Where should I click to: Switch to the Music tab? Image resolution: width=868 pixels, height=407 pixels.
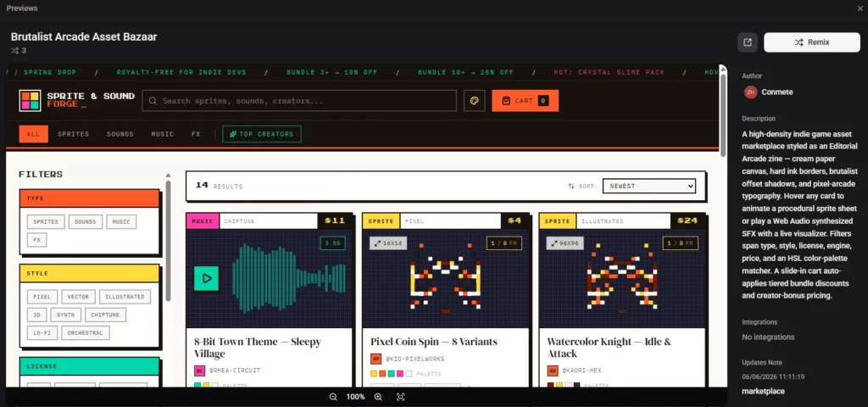[x=163, y=134]
